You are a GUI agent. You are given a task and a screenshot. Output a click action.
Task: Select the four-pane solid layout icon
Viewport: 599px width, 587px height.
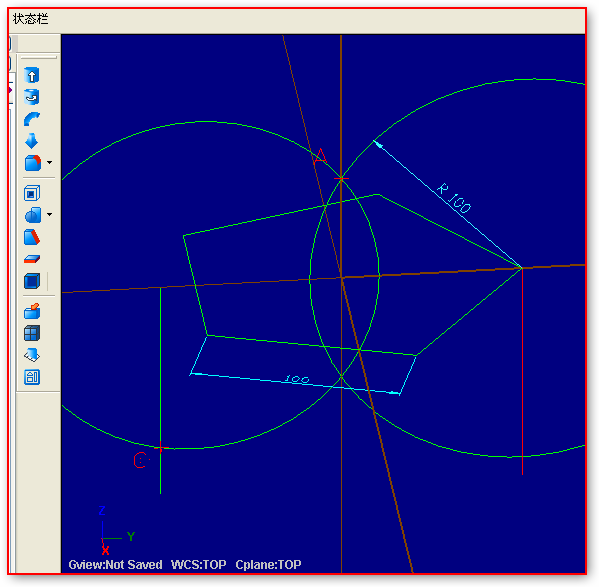click(32, 333)
